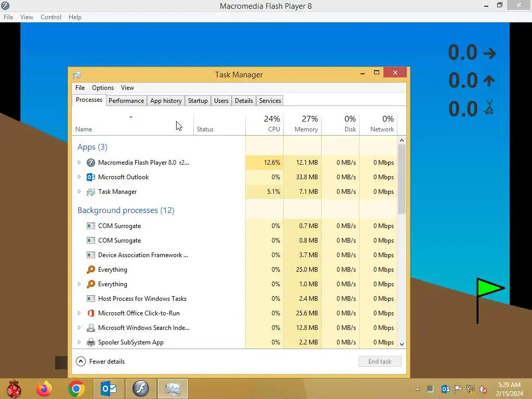Open Task Manager's File menu
The image size is (532, 399).
(x=80, y=88)
